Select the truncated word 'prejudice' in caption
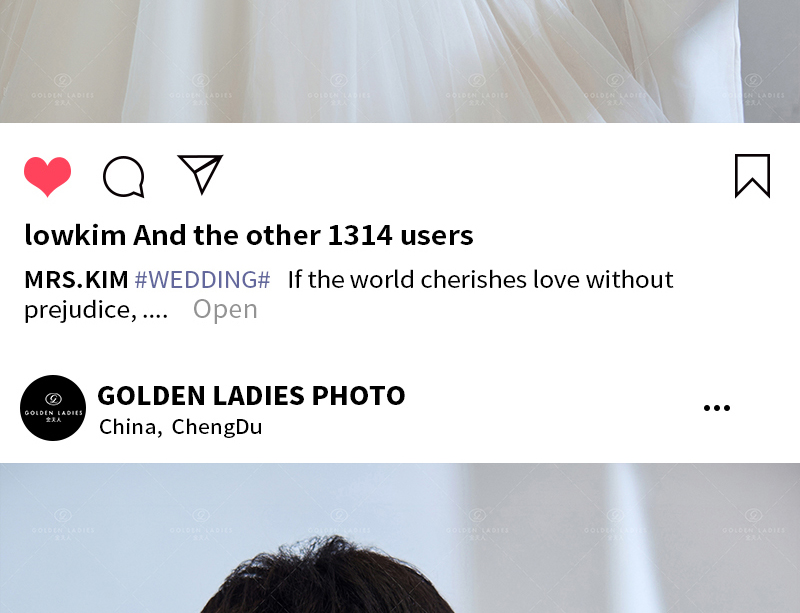Viewport: 800px width, 613px height. tap(80, 310)
